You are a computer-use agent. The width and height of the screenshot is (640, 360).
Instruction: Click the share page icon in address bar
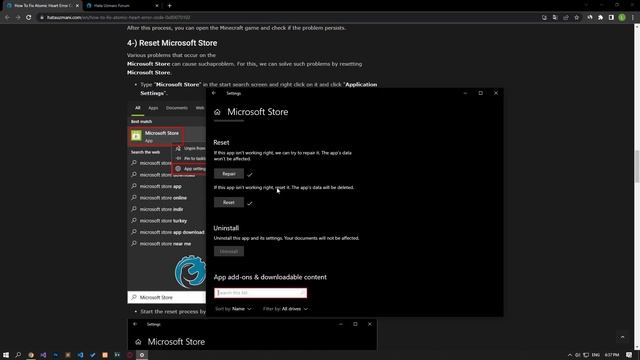click(566, 18)
